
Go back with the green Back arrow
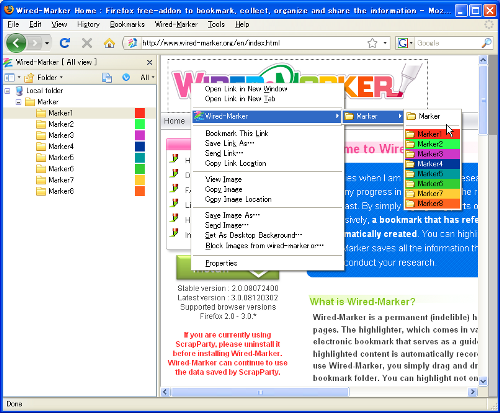16,43
